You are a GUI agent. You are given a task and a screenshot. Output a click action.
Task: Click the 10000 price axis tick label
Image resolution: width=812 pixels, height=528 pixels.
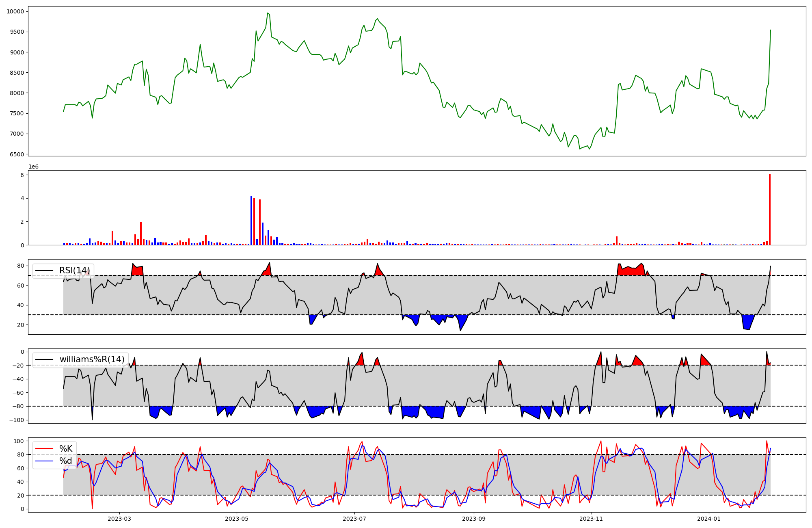pyautogui.click(x=15, y=11)
